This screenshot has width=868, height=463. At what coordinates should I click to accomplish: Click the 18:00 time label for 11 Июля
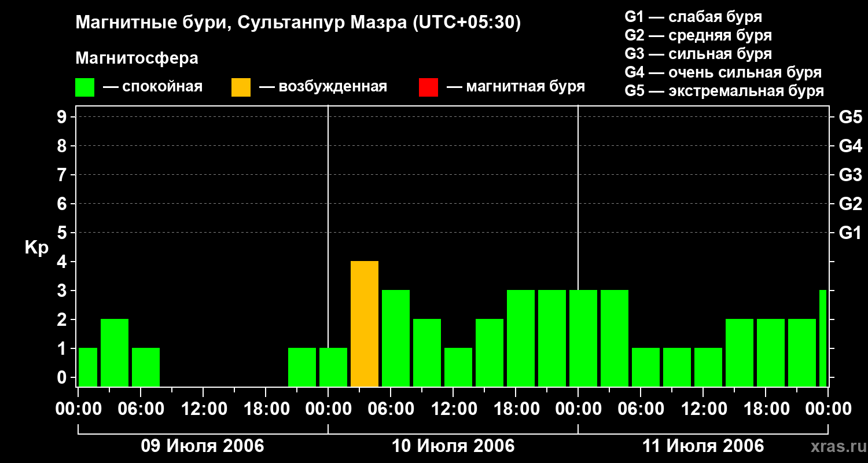coord(766,409)
